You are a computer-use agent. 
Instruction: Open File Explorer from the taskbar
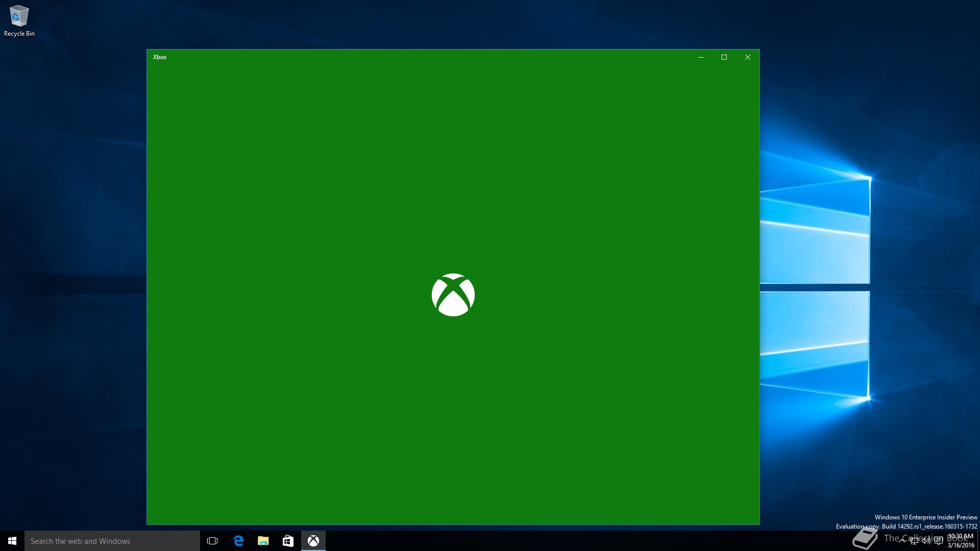point(263,541)
